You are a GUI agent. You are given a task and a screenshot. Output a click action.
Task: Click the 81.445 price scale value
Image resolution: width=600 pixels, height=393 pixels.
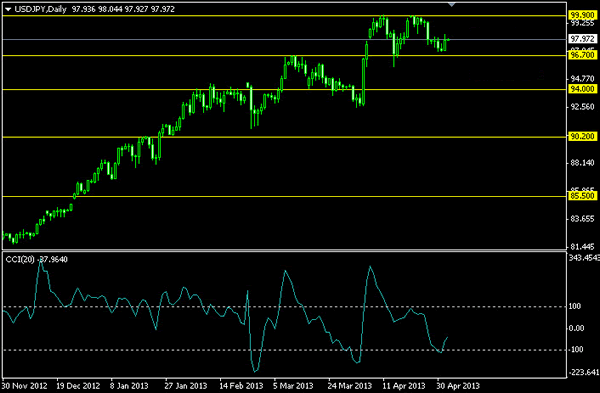(x=582, y=247)
